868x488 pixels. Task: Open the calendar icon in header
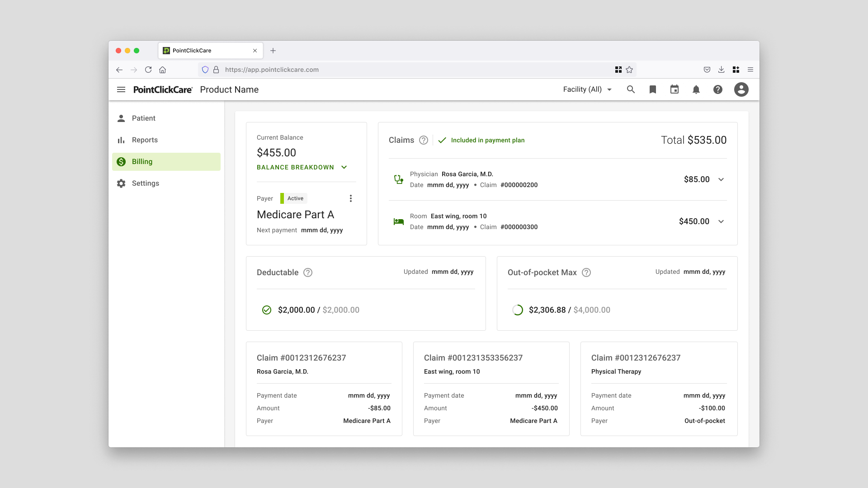point(674,89)
